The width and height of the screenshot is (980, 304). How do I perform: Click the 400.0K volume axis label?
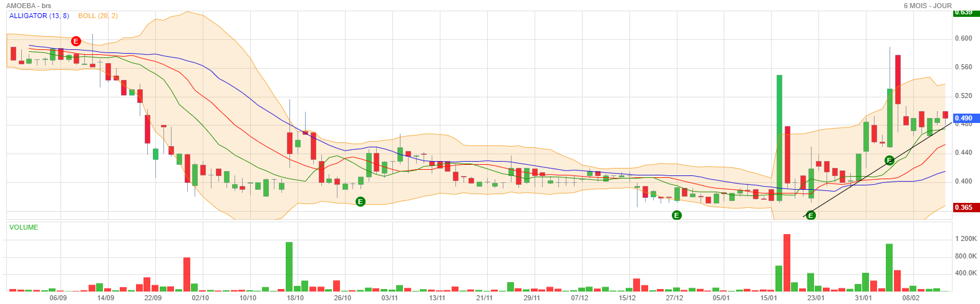coord(965,273)
